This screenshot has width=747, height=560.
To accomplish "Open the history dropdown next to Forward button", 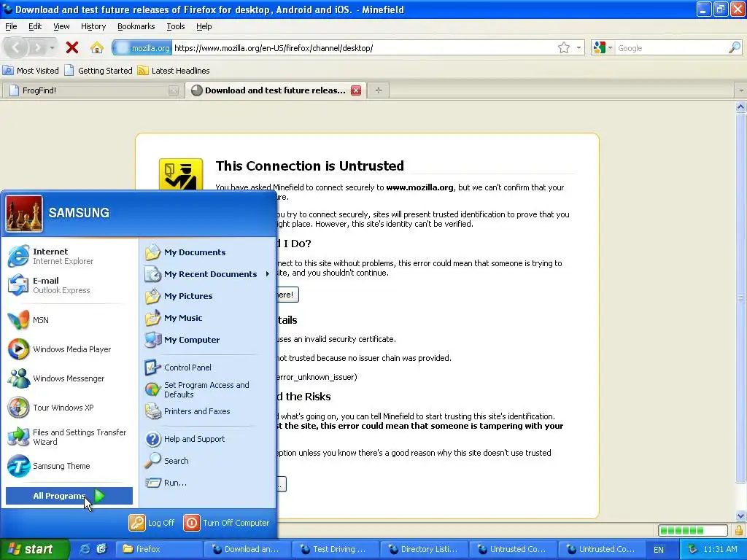I will 52,47.
